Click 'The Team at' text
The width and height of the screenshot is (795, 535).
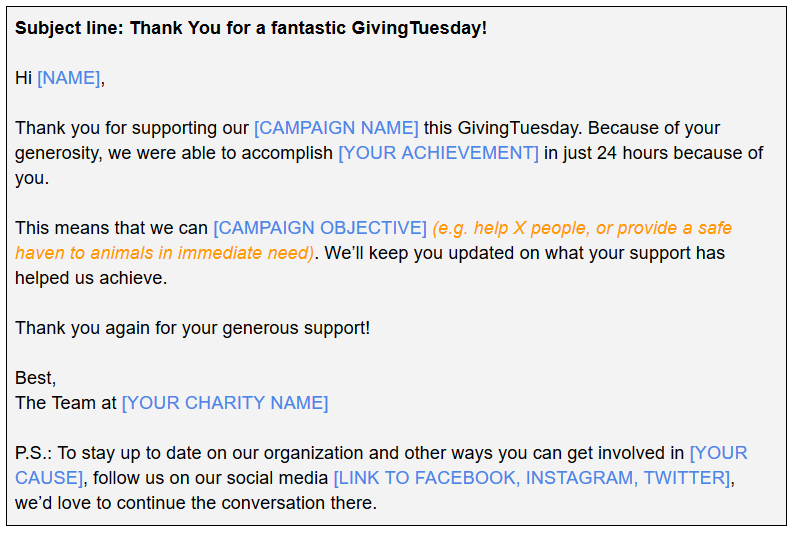(65, 403)
